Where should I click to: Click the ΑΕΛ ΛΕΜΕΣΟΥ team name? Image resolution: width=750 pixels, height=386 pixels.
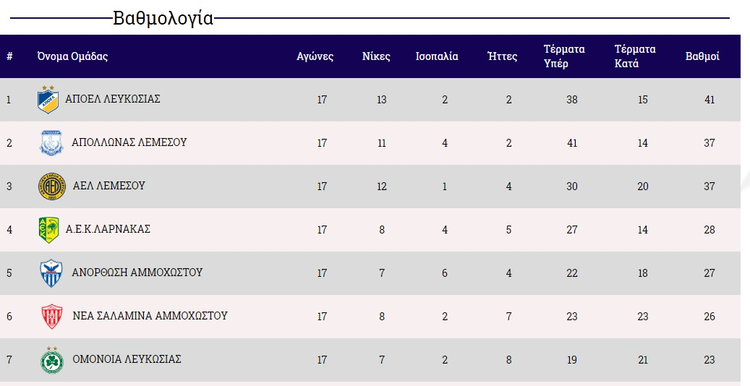[x=109, y=186]
